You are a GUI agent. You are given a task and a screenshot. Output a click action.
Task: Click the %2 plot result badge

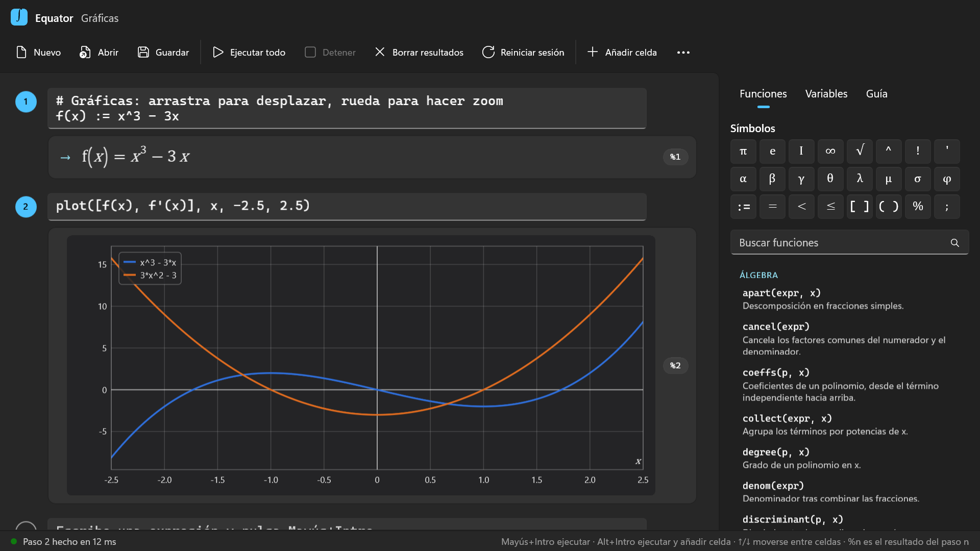pos(675,365)
